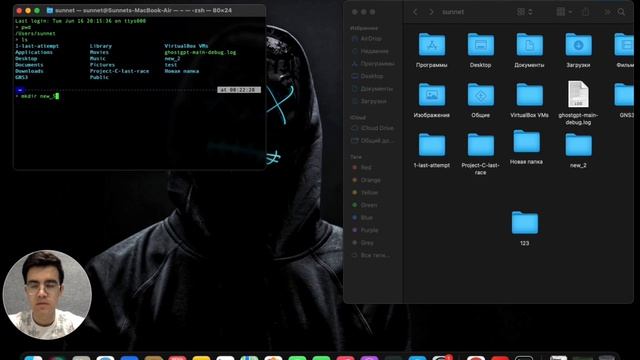Filter by the Orange tag in sidebar
Screen dimensions: 640x360
366,180
